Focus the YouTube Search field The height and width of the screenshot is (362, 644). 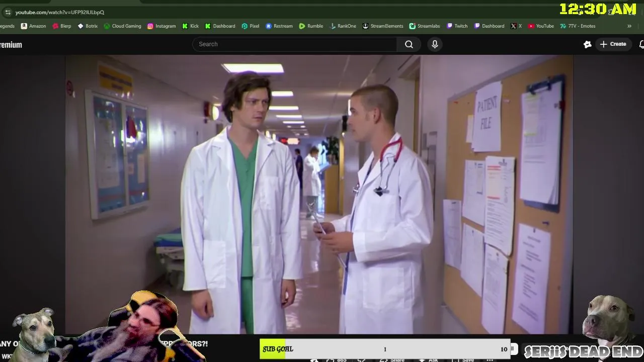tap(294, 44)
